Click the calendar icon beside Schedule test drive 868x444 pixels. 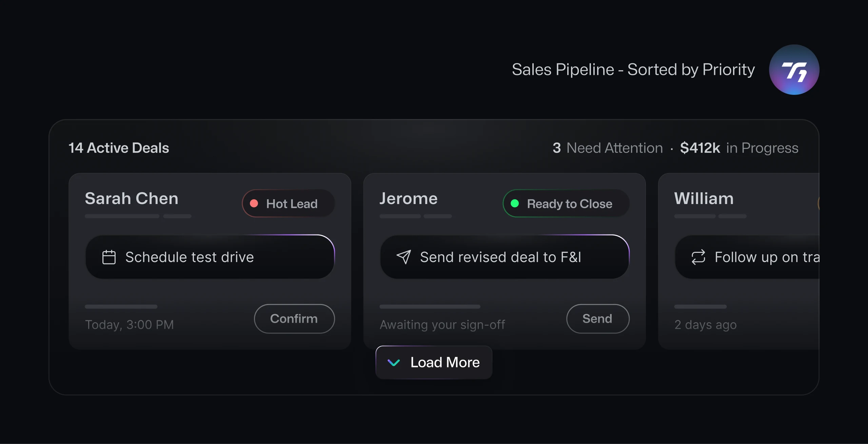point(109,257)
